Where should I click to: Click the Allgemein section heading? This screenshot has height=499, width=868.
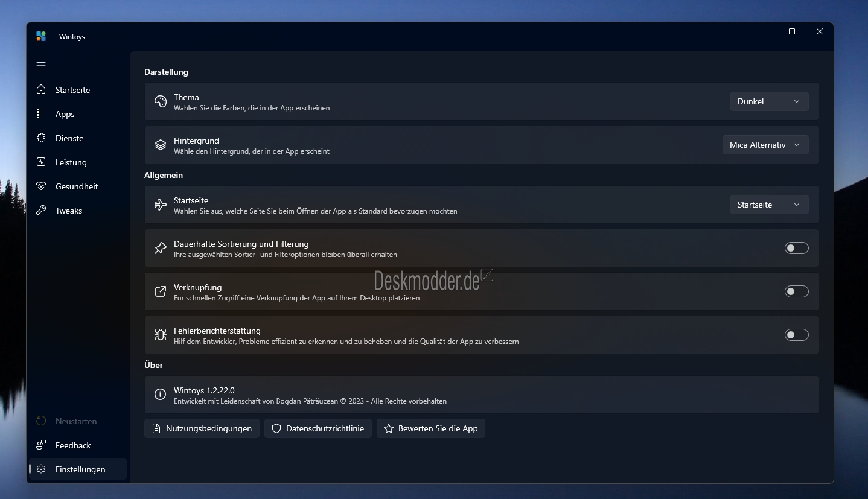coord(164,175)
